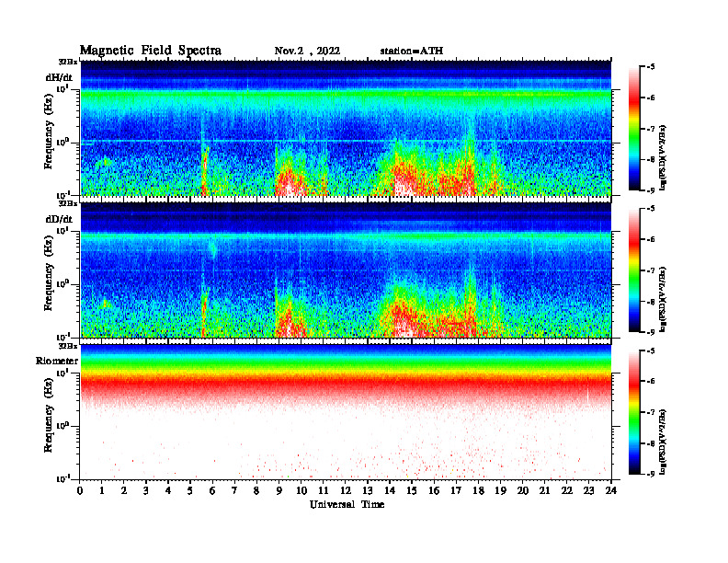
Task: Click the '0' tick on Universal Time axis
Action: [x=80, y=491]
